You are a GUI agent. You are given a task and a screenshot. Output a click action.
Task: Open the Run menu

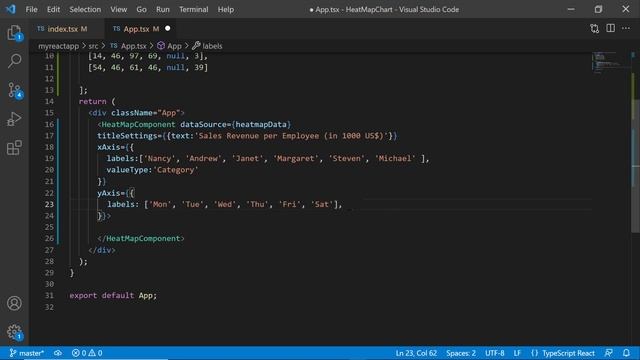(x=162, y=9)
